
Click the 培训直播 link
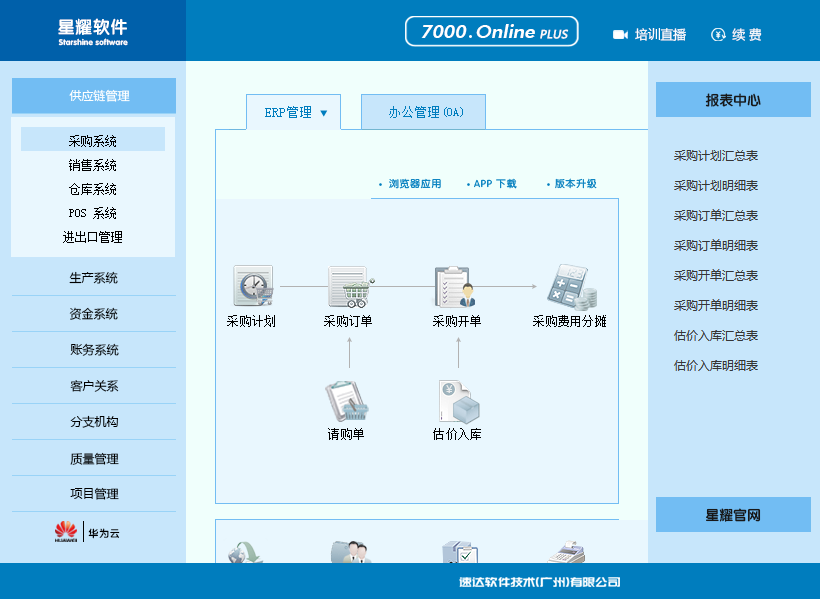tap(660, 35)
